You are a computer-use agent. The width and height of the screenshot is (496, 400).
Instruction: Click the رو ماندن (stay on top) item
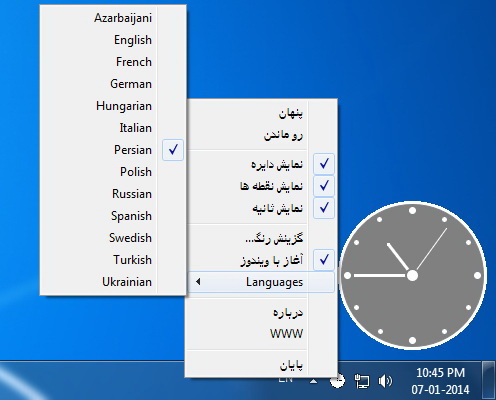pos(261,135)
